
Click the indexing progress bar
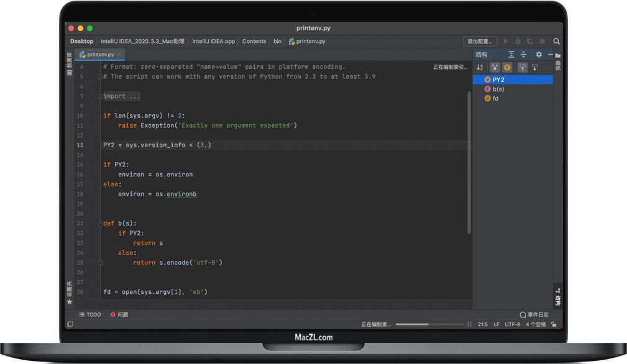tap(429, 324)
